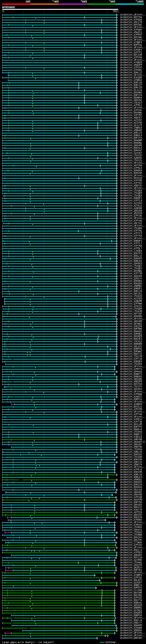The image size is (146, 644).
Task: Click hit label UniRef100_Q2PCF1
Action: pyautogui.click(x=131, y=52)
